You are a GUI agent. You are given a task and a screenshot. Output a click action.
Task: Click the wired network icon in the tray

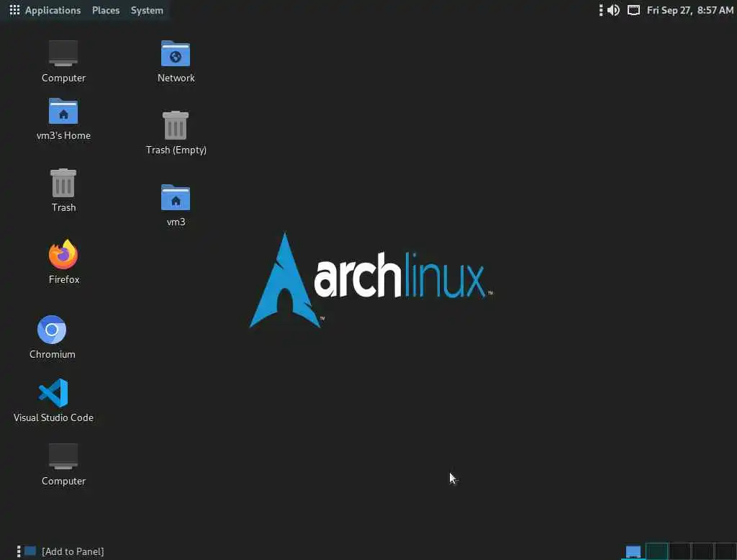pyautogui.click(x=633, y=10)
